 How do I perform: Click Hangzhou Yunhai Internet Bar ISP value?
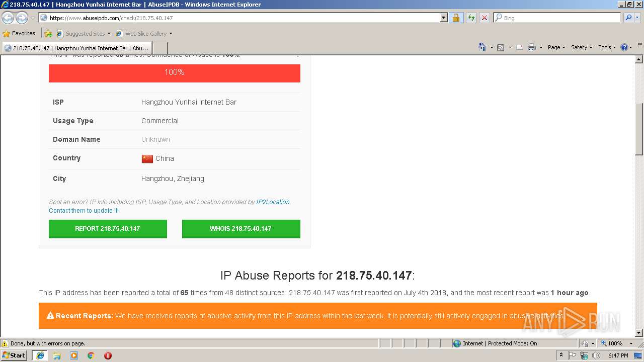point(189,102)
